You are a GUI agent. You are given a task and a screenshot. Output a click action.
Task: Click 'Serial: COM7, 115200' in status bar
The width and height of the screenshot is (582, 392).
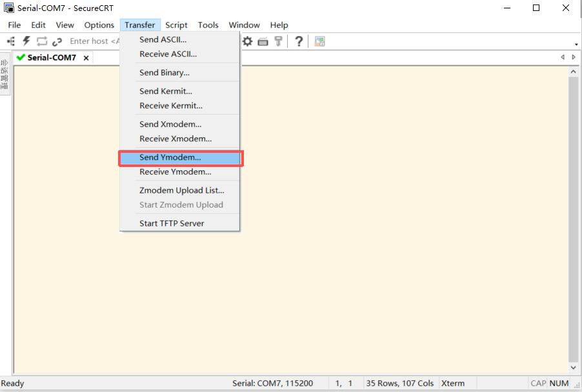273,384
